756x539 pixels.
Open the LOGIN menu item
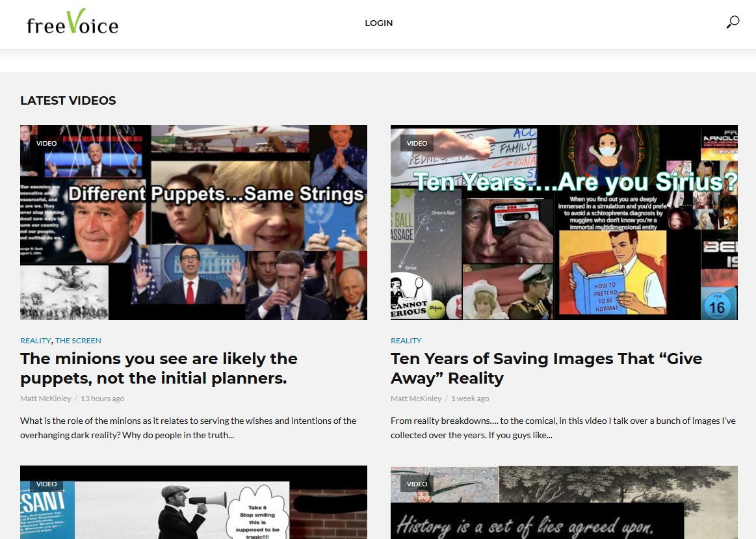378,23
